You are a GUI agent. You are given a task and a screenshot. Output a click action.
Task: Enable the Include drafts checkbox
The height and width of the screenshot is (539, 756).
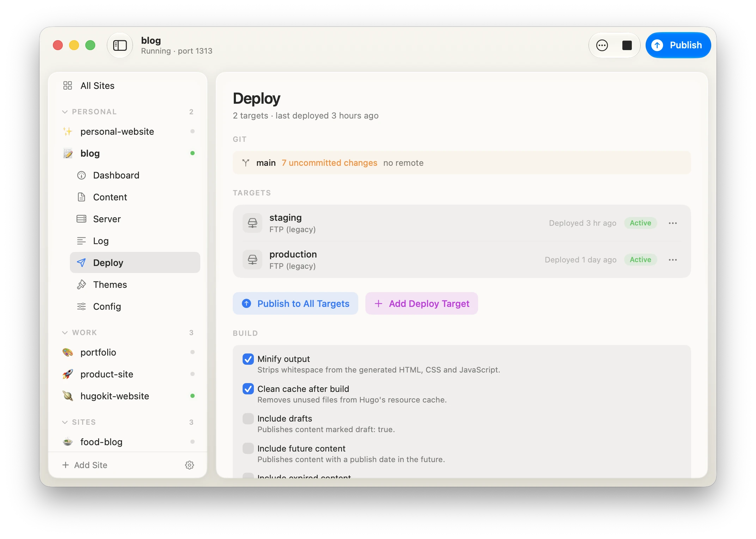pyautogui.click(x=248, y=419)
